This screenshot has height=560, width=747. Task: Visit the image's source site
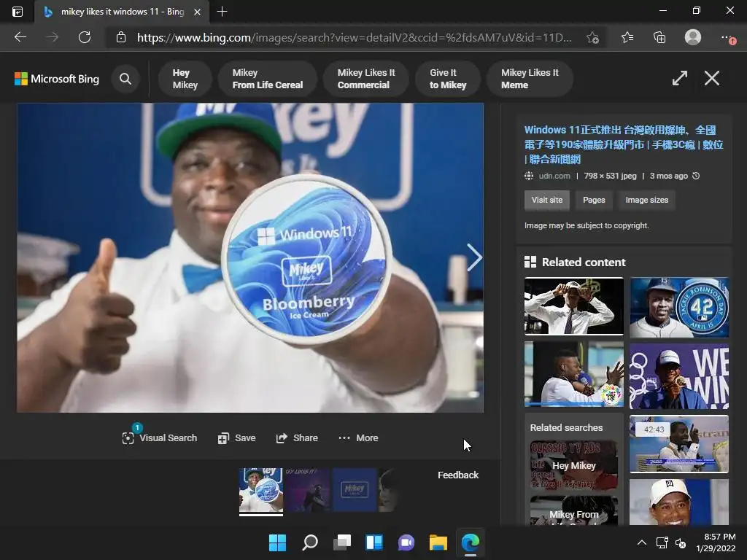pyautogui.click(x=547, y=200)
